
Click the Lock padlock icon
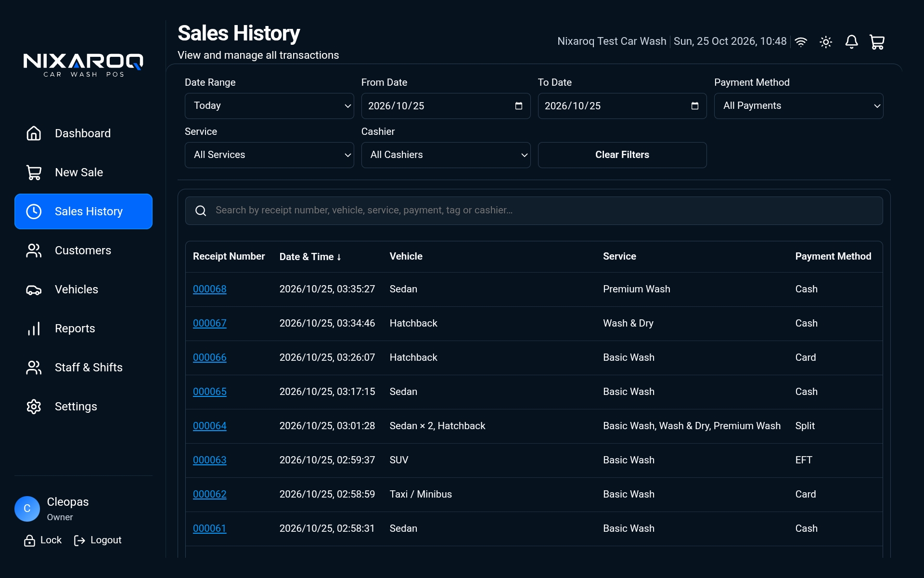point(29,540)
